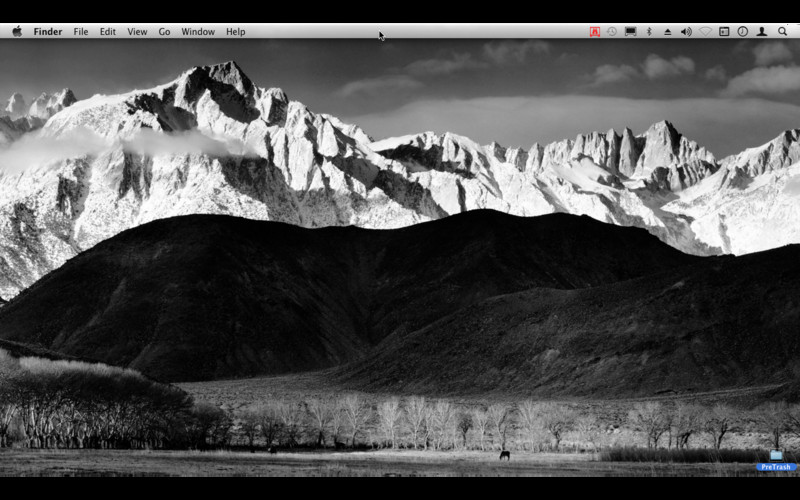The height and width of the screenshot is (500, 800).
Task: Click the window-shaped menu bar icon
Action: coord(724,32)
